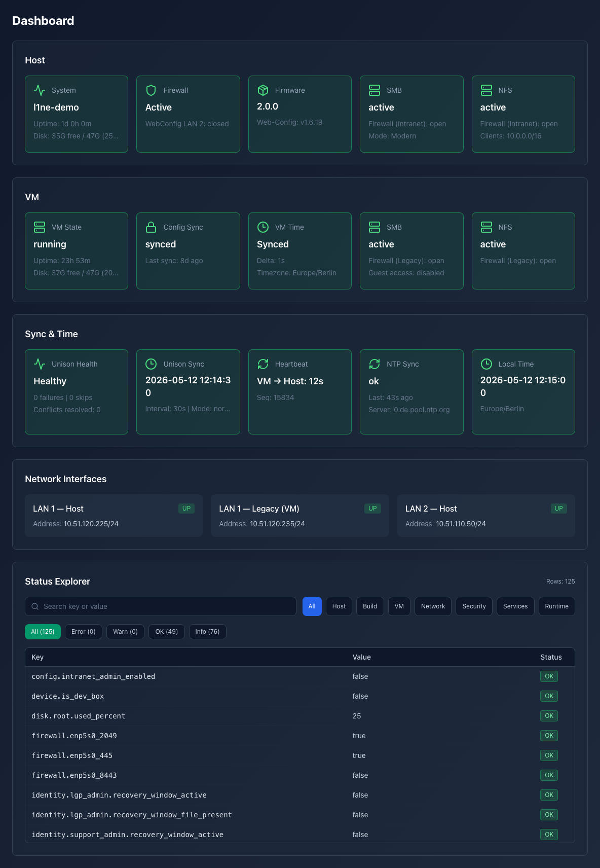600x868 pixels.
Task: Click the Unison Sync clock icon
Action: tap(151, 364)
